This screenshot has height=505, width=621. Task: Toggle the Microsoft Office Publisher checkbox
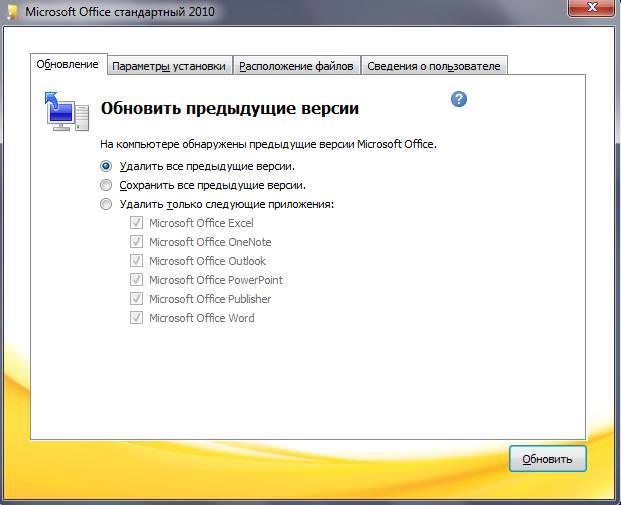tap(136, 299)
